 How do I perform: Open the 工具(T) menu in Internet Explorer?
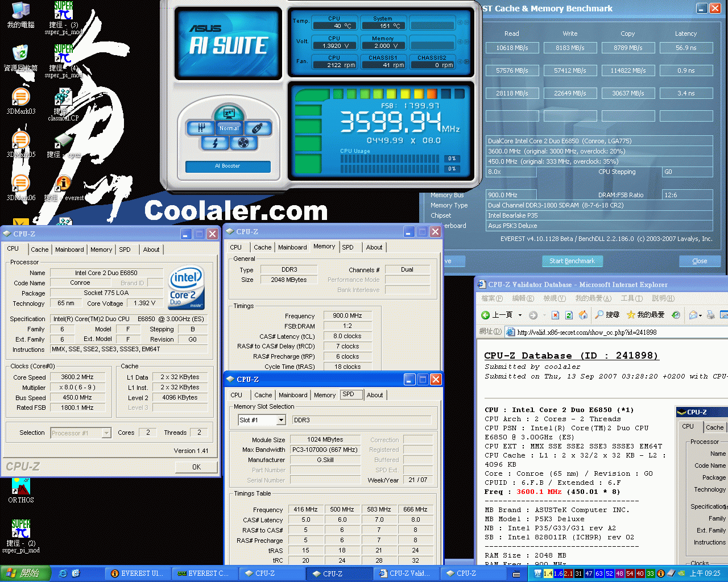631,298
